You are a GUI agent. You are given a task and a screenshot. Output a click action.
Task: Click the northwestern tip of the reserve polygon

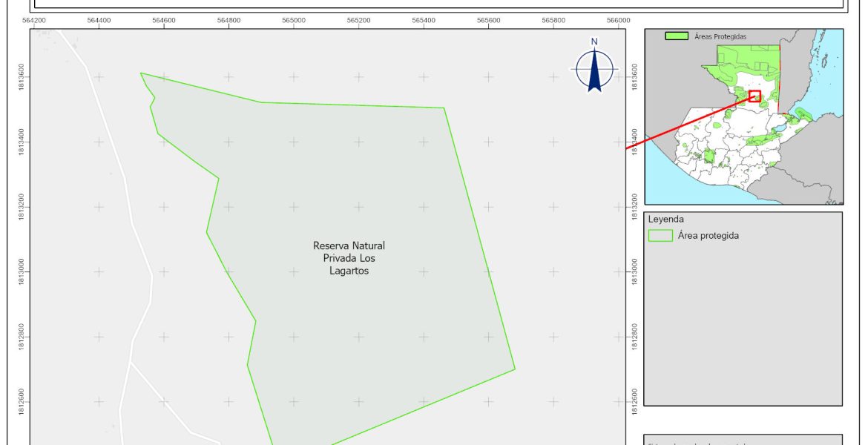click(141, 73)
